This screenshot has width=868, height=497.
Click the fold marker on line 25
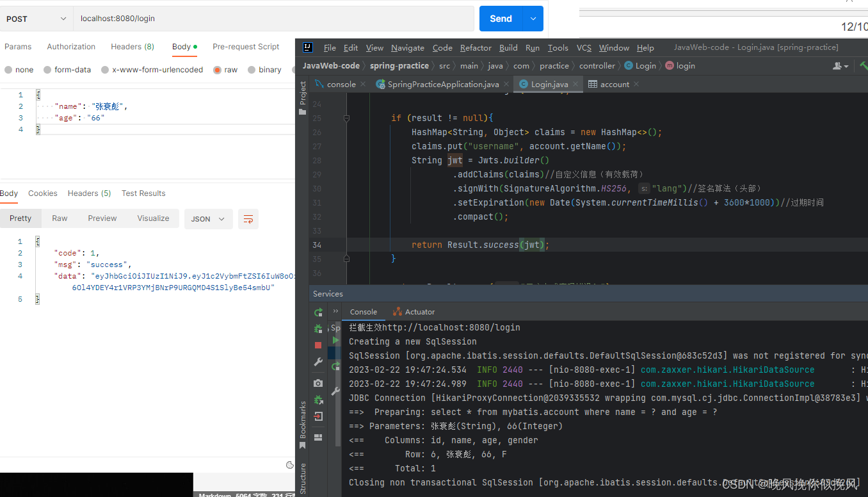click(x=346, y=118)
